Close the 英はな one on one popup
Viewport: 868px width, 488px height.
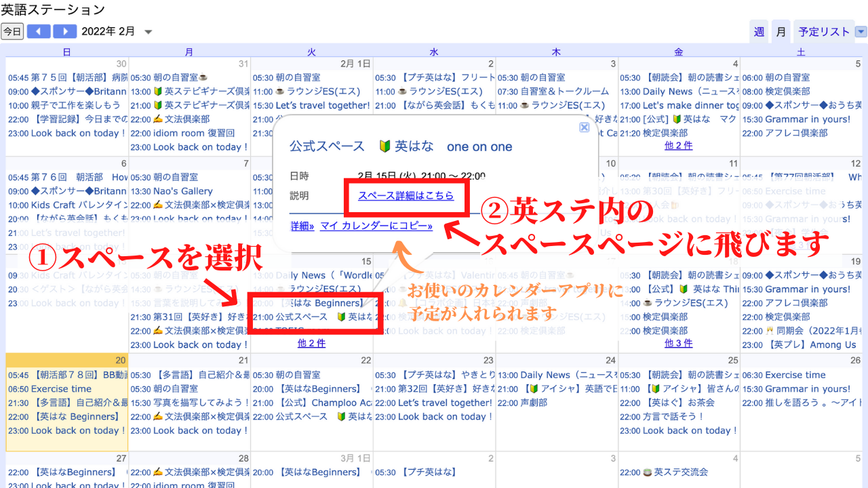point(584,127)
